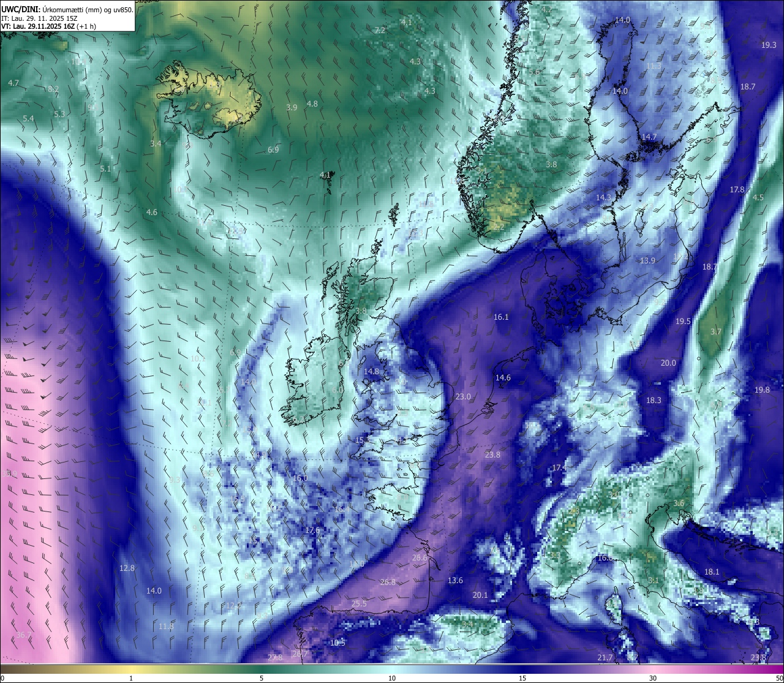Click the 17.4 value label
This screenshot has width=784, height=683.
click(x=559, y=467)
